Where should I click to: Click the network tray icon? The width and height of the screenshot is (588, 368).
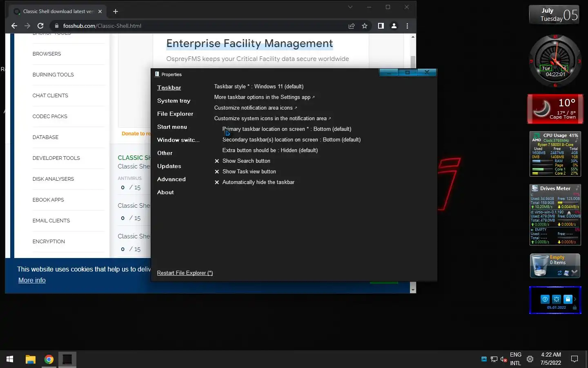pos(494,359)
